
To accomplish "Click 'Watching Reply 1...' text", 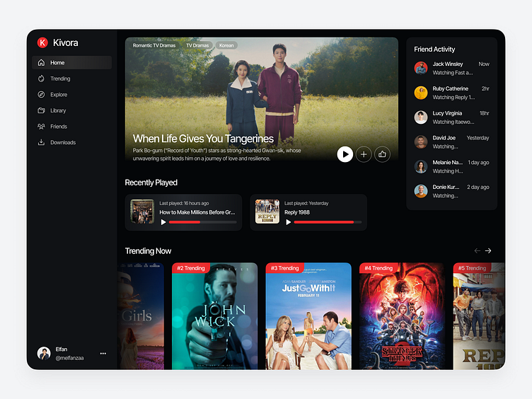I will (x=453, y=98).
